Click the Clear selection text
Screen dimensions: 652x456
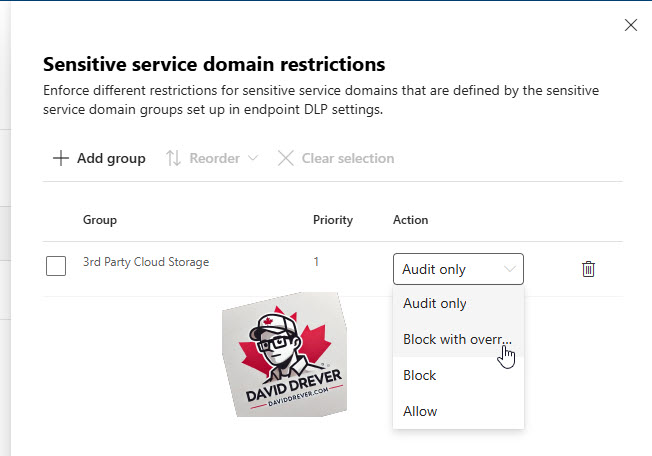(348, 158)
